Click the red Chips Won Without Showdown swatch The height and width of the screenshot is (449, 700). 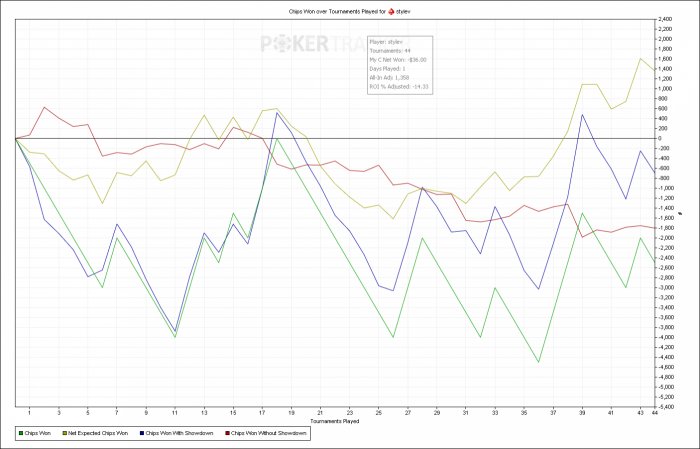(227, 433)
